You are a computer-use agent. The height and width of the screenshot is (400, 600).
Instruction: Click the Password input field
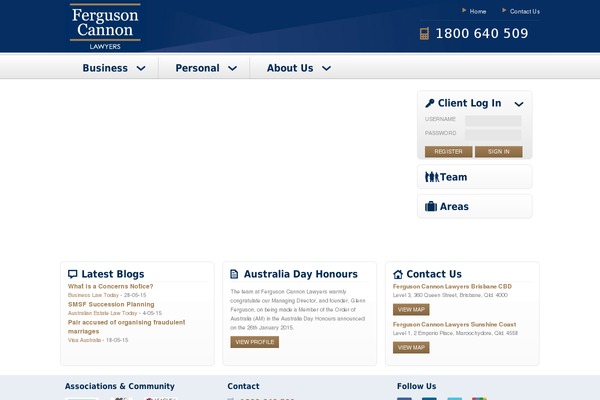(x=493, y=134)
